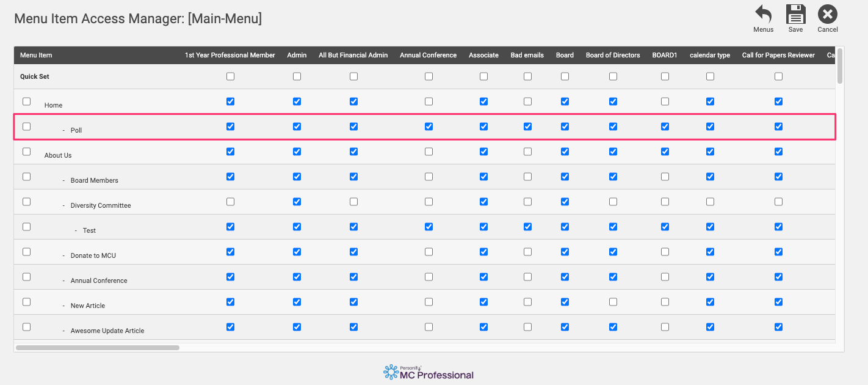Select the Home row selection checkbox
This screenshot has height=385, width=868.
click(26, 101)
